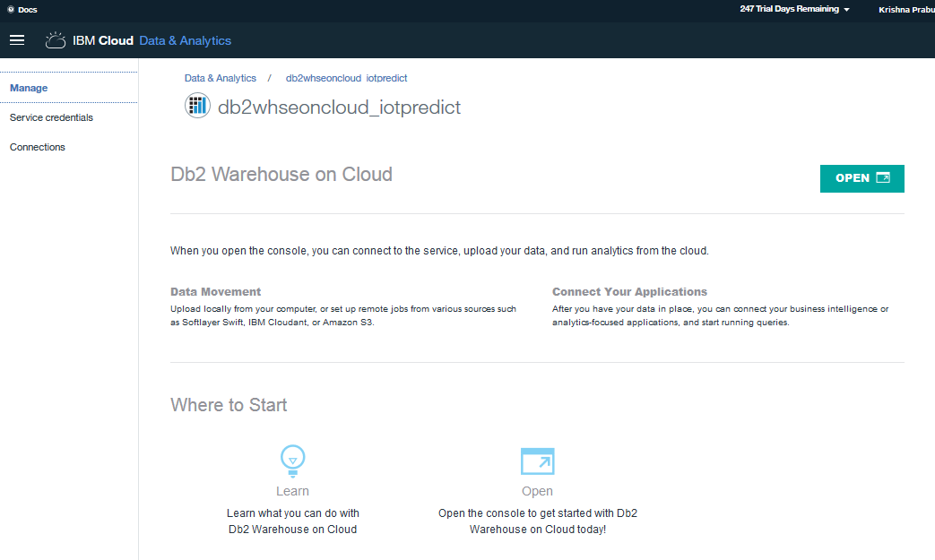This screenshot has width=935, height=560.
Task: Click the Learn lightbulb icon
Action: [x=293, y=461]
